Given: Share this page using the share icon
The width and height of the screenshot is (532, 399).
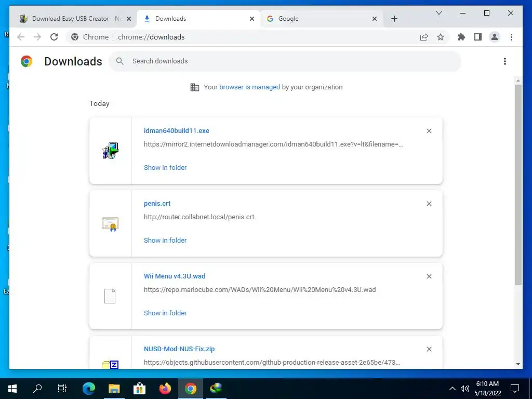Looking at the screenshot, I should (424, 37).
